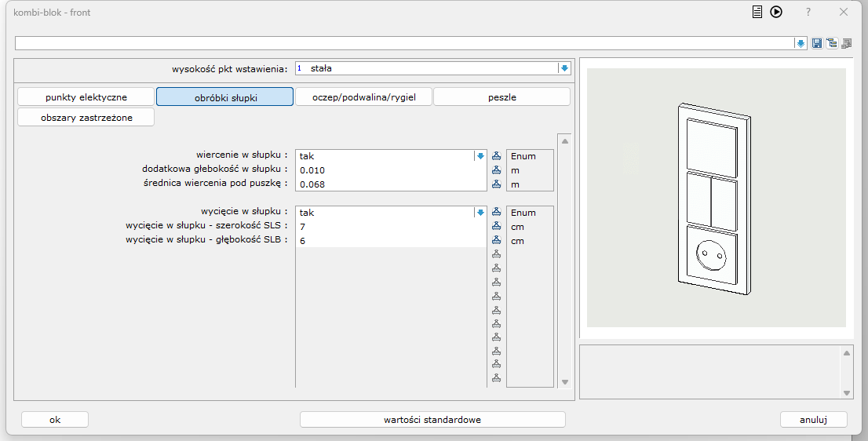
Task: Open the tree structure icon beside save
Action: coord(831,43)
